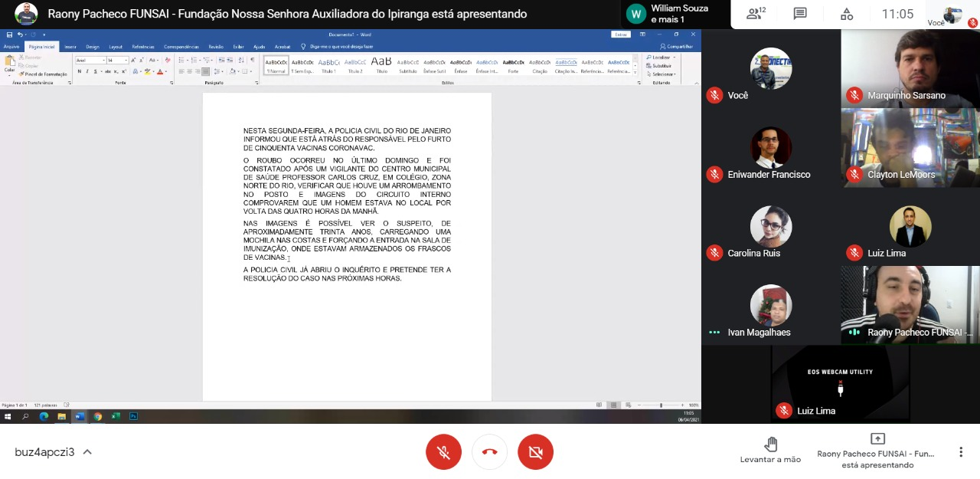The height and width of the screenshot is (479, 980).
Task: Select Raony Pacheco's video tile
Action: click(910, 305)
